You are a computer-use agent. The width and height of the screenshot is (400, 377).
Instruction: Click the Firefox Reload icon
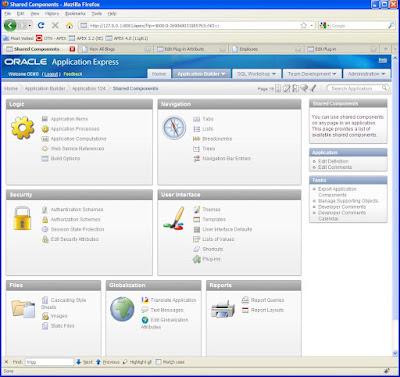[x=41, y=25]
